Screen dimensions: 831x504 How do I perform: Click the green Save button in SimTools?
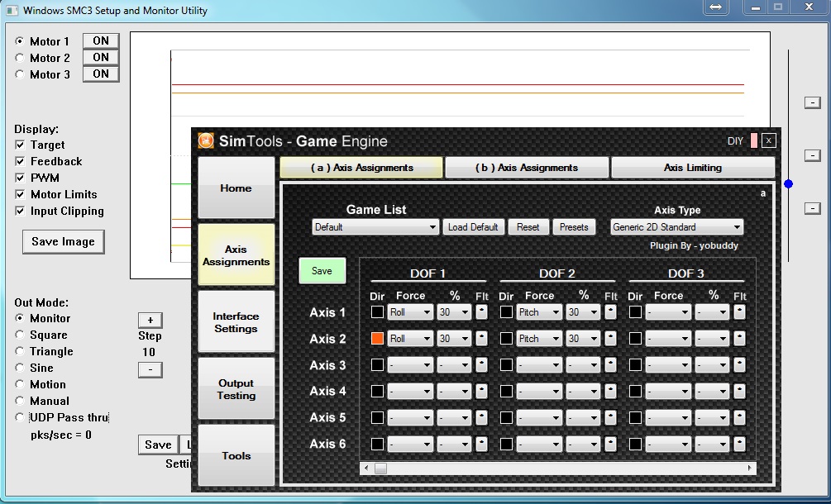click(x=322, y=270)
